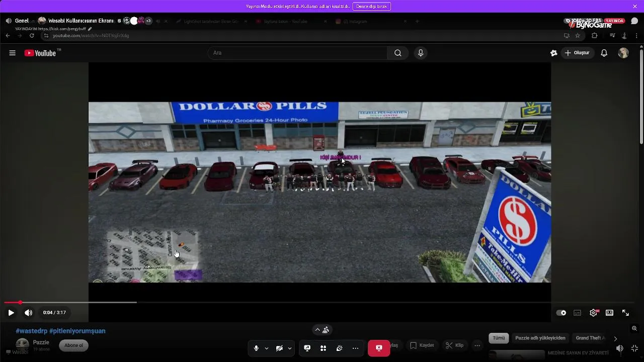Expand microphone input options arrow
644x362 pixels.
(267, 348)
